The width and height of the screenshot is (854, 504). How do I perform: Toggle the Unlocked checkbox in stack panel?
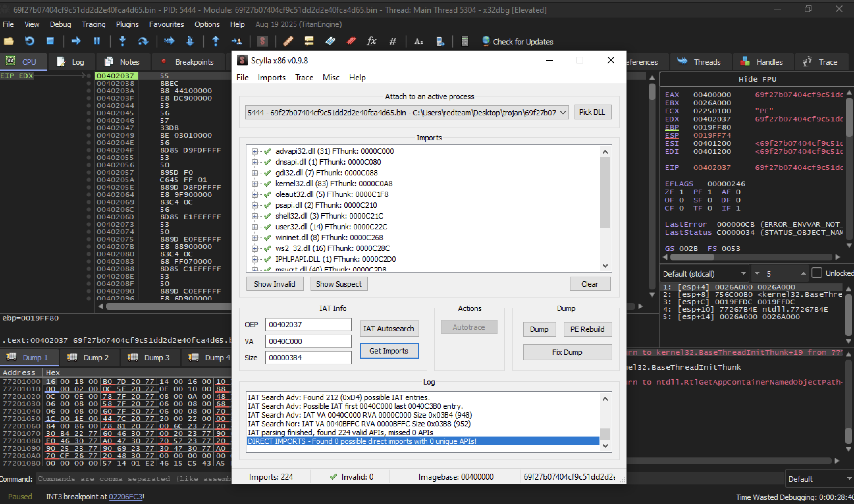tap(816, 273)
